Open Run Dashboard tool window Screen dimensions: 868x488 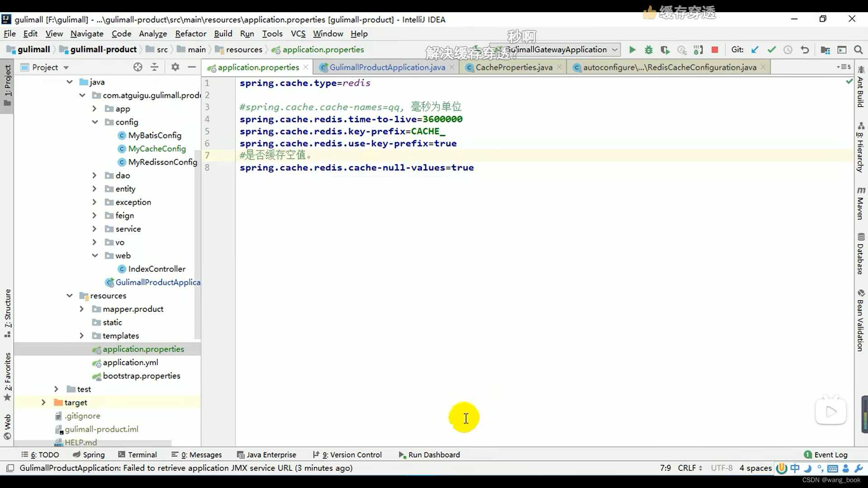(x=429, y=455)
